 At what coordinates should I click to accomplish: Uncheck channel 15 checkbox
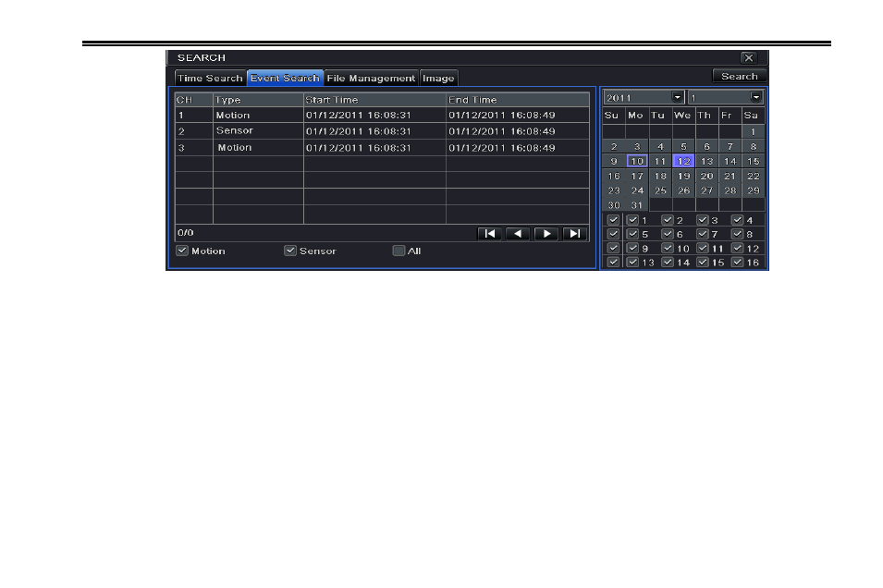702,262
